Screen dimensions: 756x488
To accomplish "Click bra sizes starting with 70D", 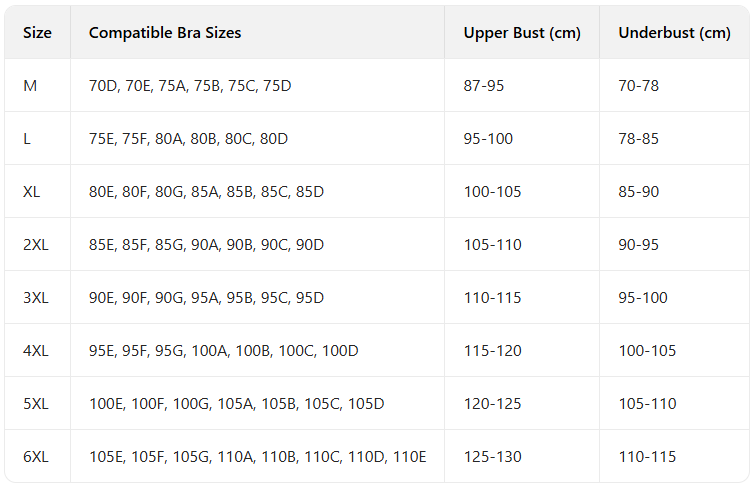I will coord(190,86).
